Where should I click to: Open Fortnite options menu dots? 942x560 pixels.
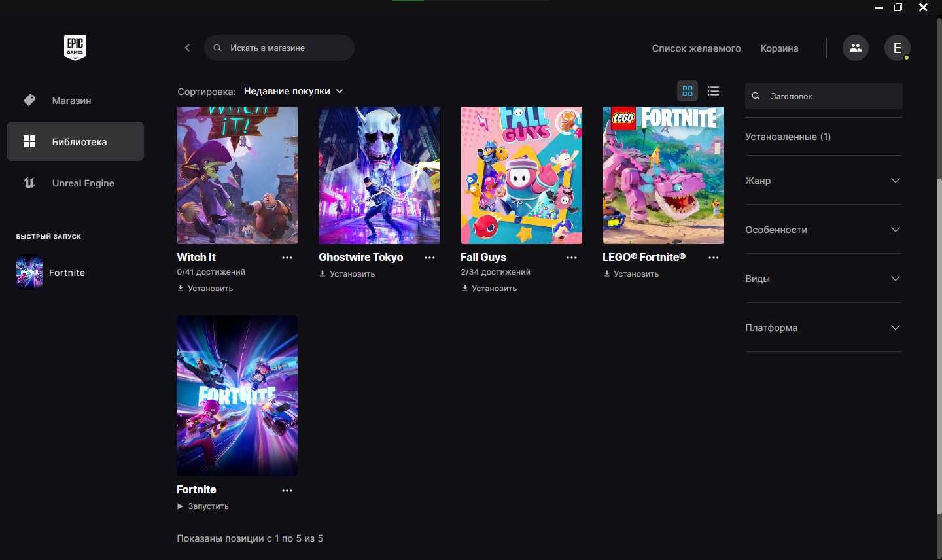287,490
